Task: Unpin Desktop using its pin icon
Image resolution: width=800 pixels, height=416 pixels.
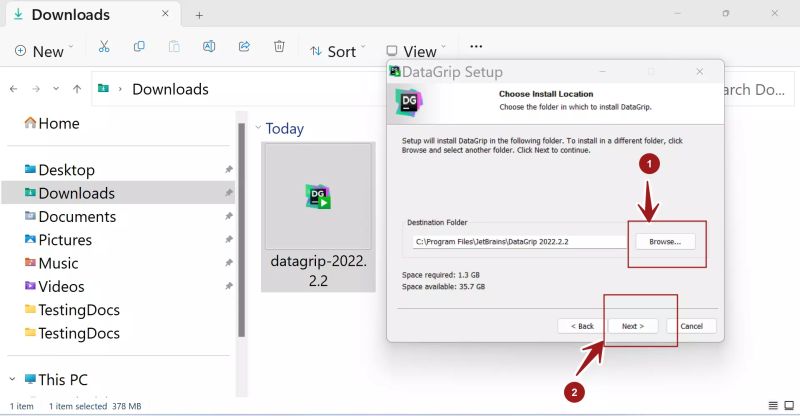Action: tap(229, 169)
